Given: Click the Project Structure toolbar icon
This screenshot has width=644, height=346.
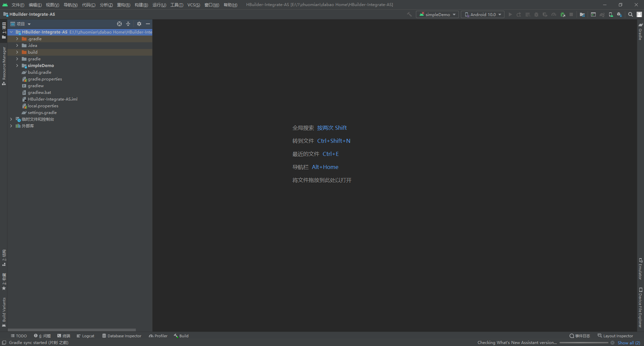Looking at the screenshot, I should pyautogui.click(x=582, y=14).
